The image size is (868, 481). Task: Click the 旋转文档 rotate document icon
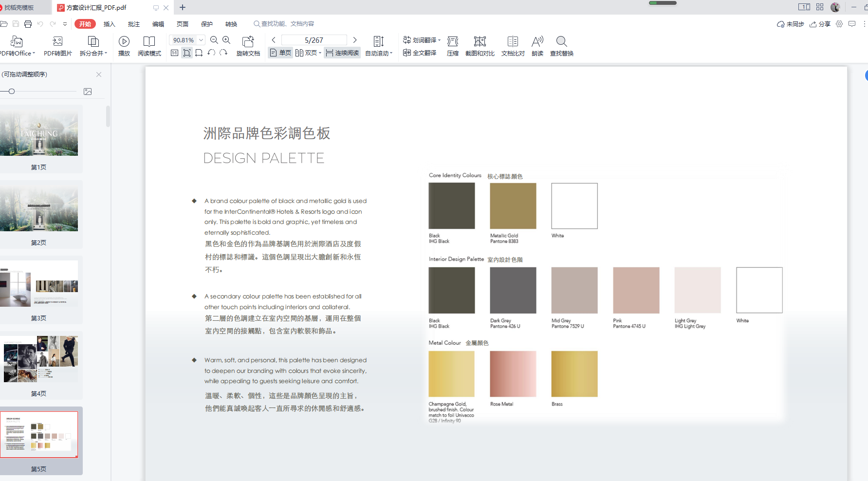coord(248,41)
